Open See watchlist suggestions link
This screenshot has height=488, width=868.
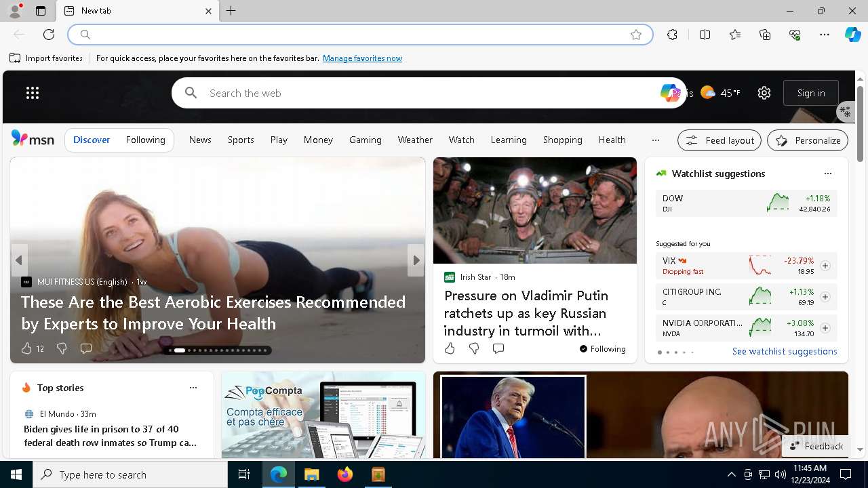(785, 351)
